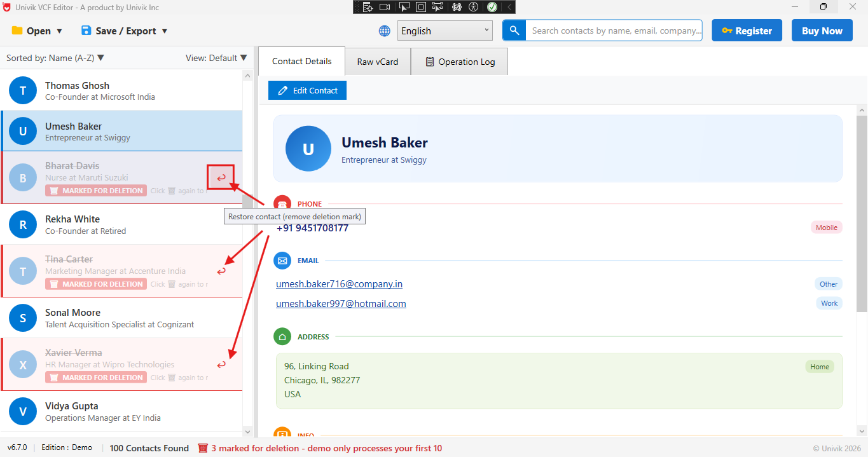This screenshot has width=868, height=457.
Task: Select the Thomas Ghosh contact name
Action: (x=77, y=86)
